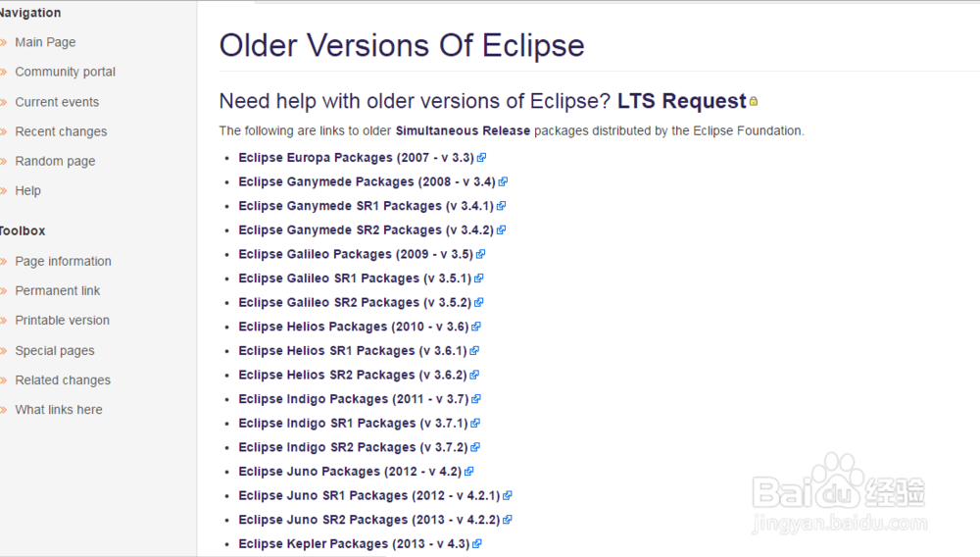This screenshot has height=557, width=980.
Task: Open Eclipse Helios Packages (2010 - v 3.6)
Action: (354, 327)
